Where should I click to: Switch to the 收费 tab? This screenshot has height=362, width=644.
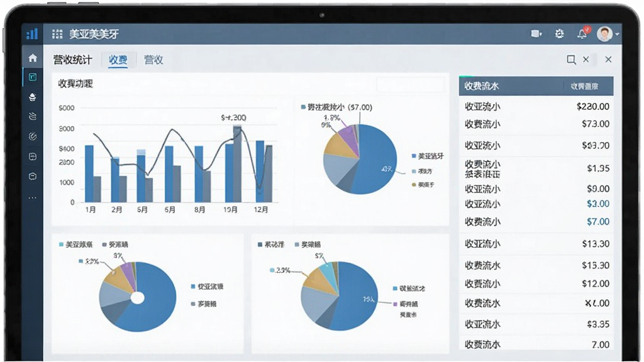118,60
